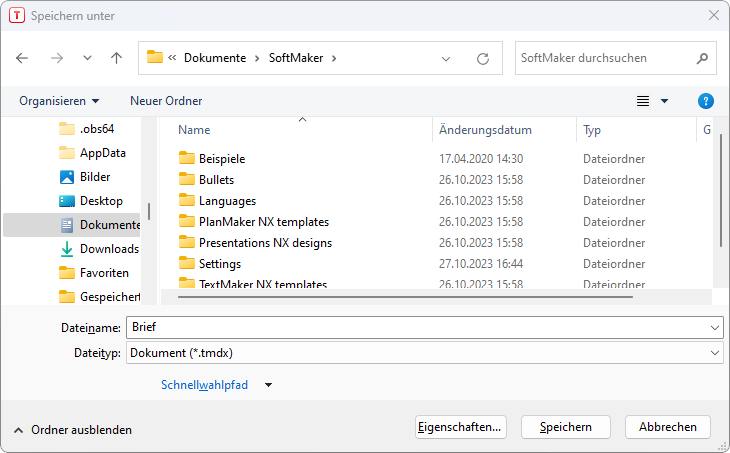
Task: Click the horizontal scrollbar of file list
Action: coord(405,297)
